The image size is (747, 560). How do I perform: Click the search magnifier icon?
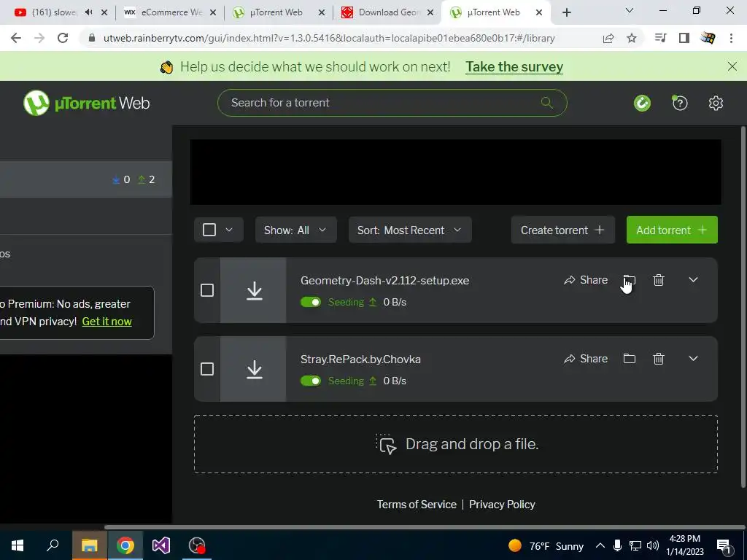[547, 102]
